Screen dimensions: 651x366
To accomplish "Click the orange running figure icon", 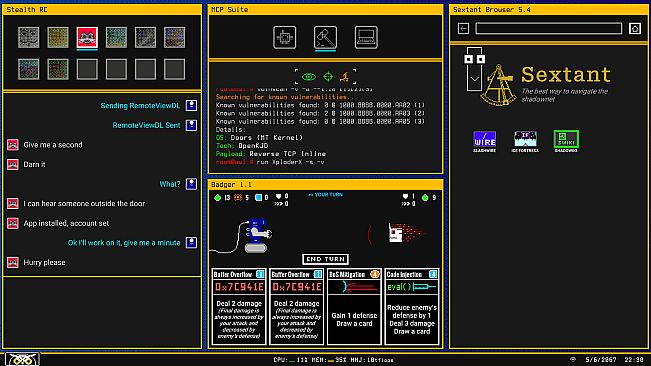I will click(x=345, y=77).
